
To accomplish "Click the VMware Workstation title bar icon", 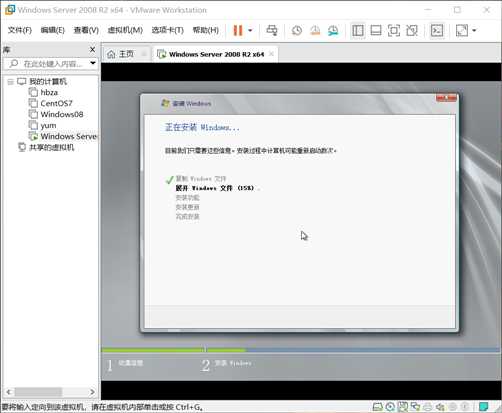I will click(x=10, y=10).
